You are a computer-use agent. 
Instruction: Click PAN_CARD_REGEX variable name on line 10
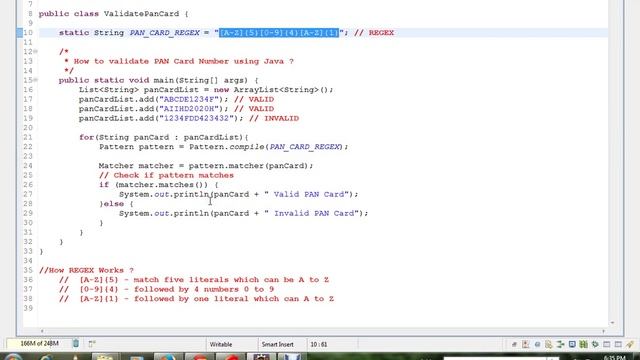pyautogui.click(x=165, y=33)
